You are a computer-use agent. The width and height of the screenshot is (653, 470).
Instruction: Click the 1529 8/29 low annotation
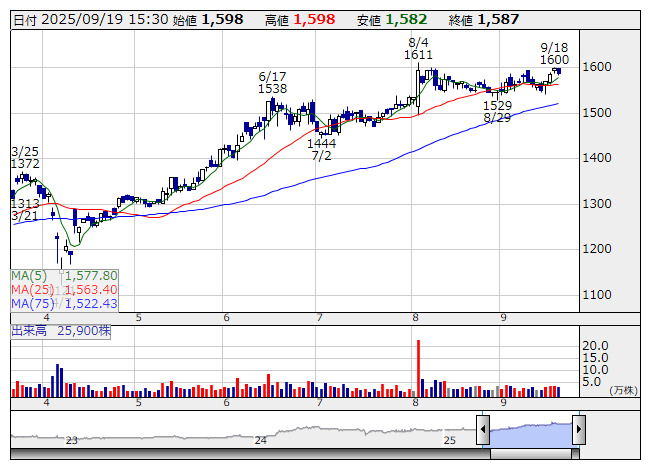[497, 112]
